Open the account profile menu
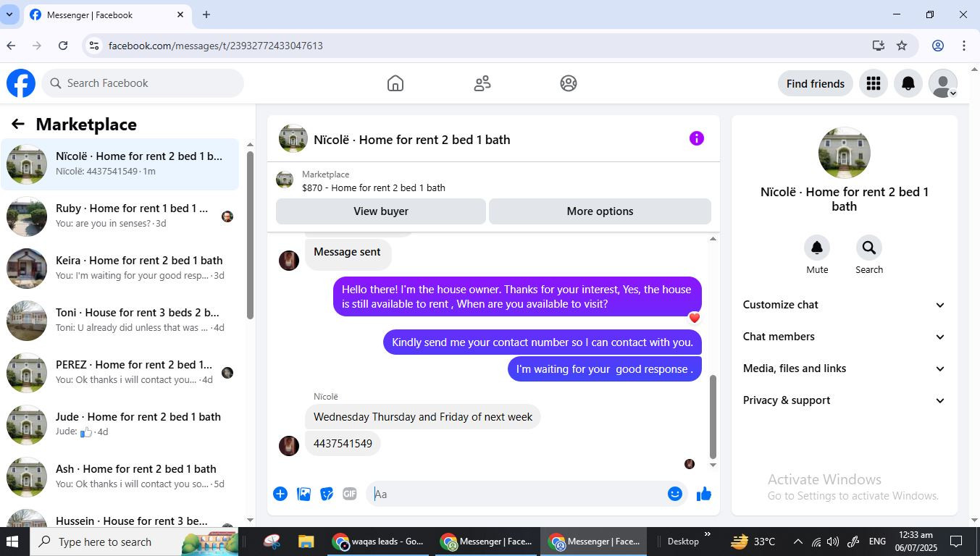The image size is (980, 556). click(x=943, y=83)
